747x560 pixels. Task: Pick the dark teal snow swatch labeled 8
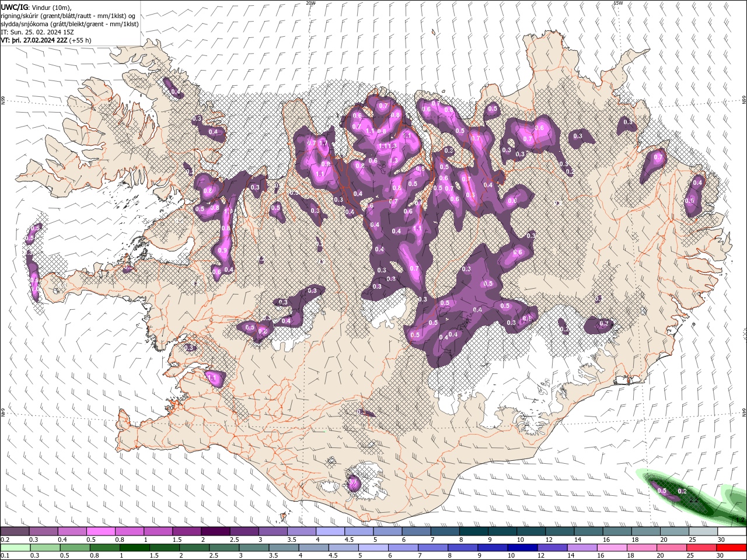tap(474, 531)
